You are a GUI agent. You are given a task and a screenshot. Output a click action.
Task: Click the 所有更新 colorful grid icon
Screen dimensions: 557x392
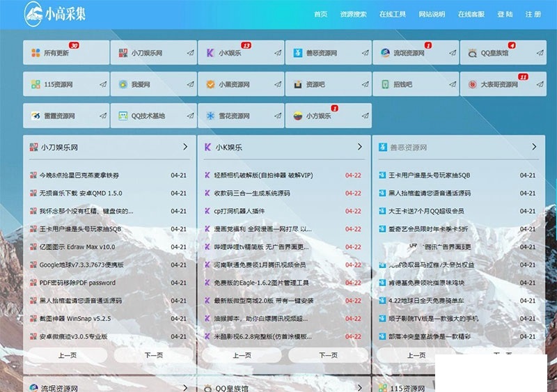(36, 53)
